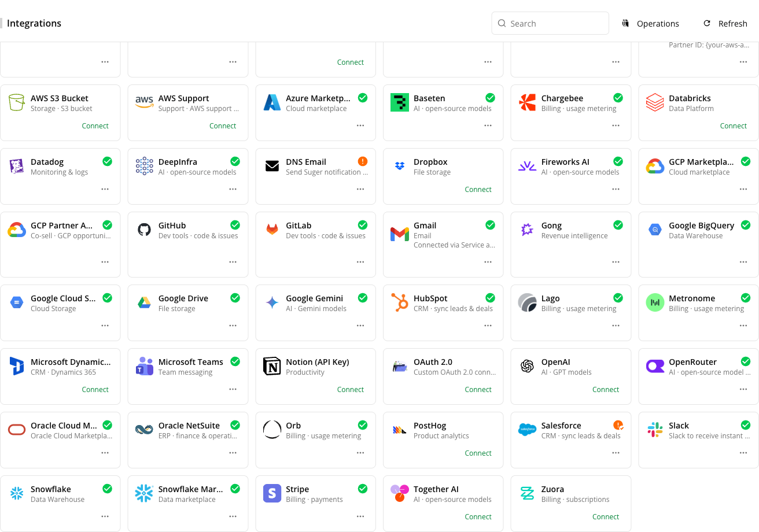This screenshot has height=532, width=759.
Task: Connect the Notion (API Key) integration
Action: 351,389
